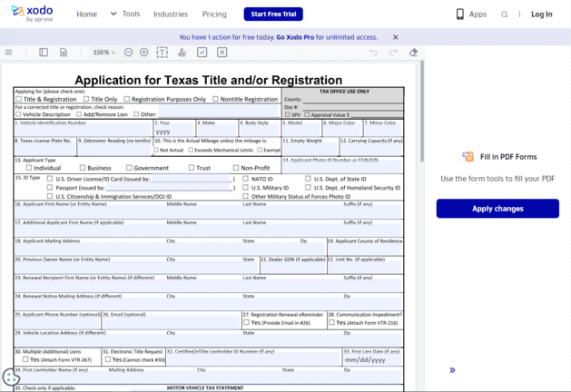Check the Non-Profit checkbox
Image resolution: width=571 pixels, height=392 pixels.
coord(237,168)
